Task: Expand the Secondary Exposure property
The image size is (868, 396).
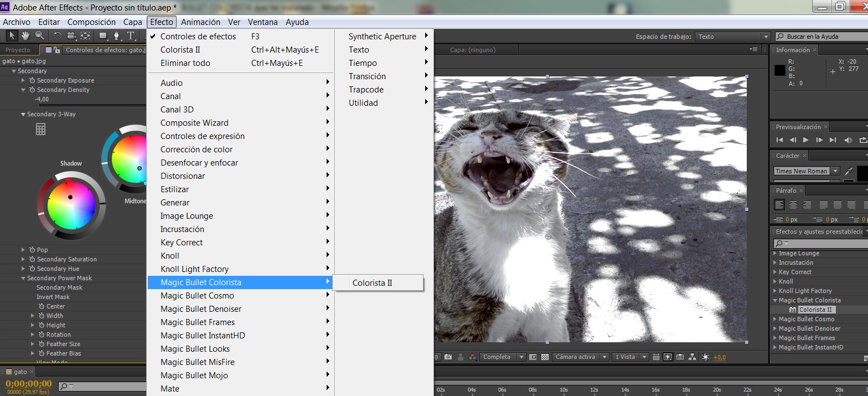Action: coord(23,80)
